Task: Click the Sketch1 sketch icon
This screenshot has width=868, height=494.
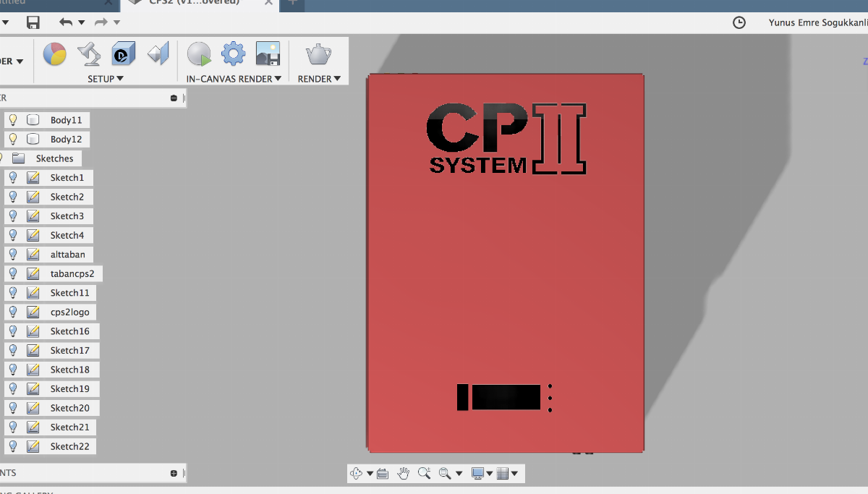Action: click(33, 177)
